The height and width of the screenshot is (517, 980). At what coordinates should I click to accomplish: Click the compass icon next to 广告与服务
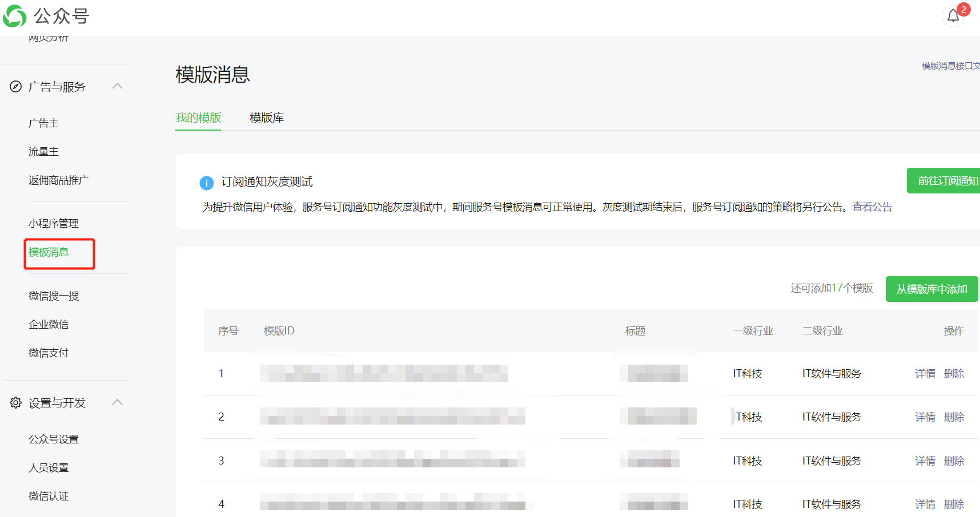tap(15, 87)
